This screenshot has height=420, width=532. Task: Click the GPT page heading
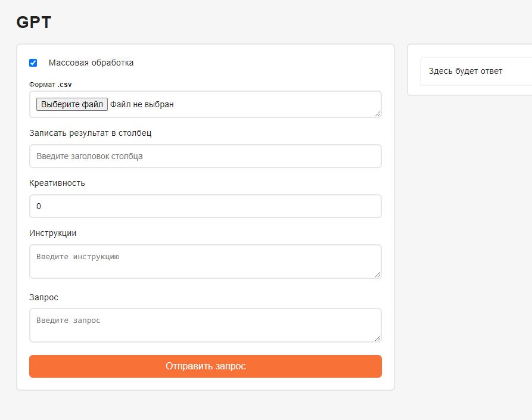pyautogui.click(x=34, y=23)
